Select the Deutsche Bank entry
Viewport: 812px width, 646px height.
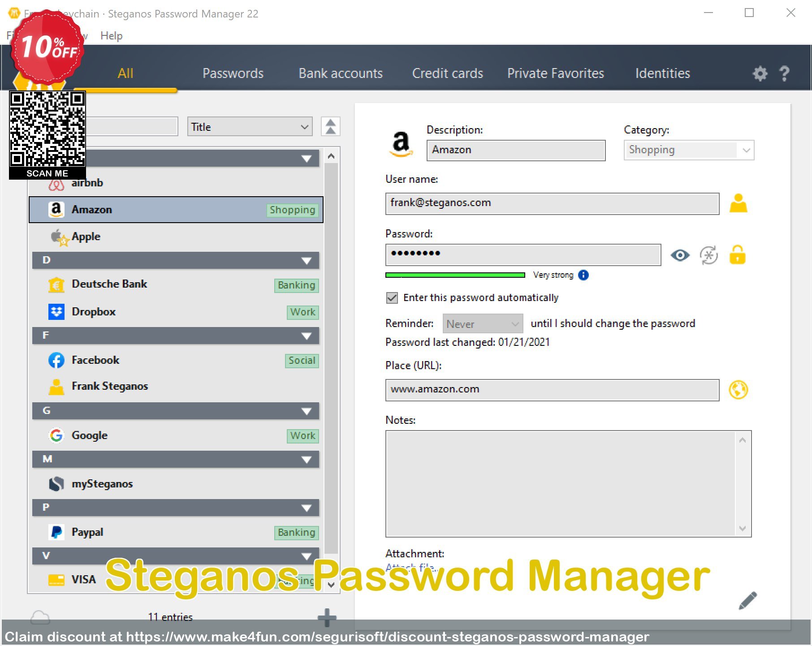[x=176, y=284]
